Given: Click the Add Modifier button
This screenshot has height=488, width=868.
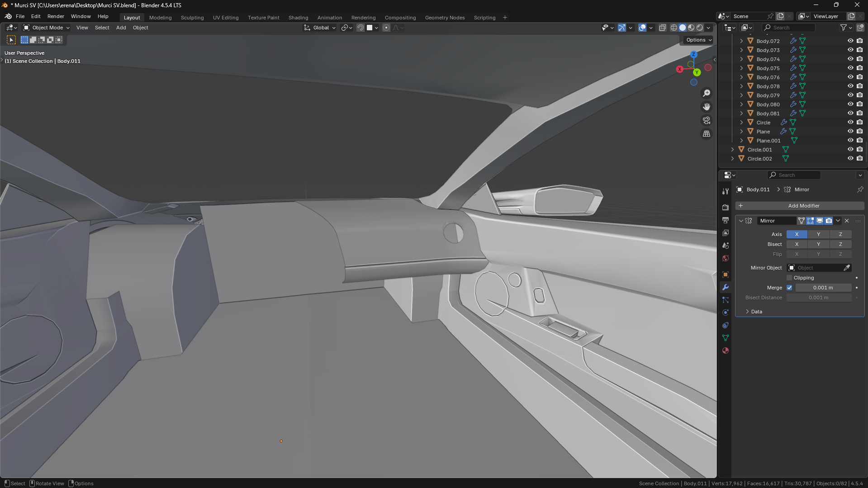Looking at the screenshot, I should pos(800,206).
